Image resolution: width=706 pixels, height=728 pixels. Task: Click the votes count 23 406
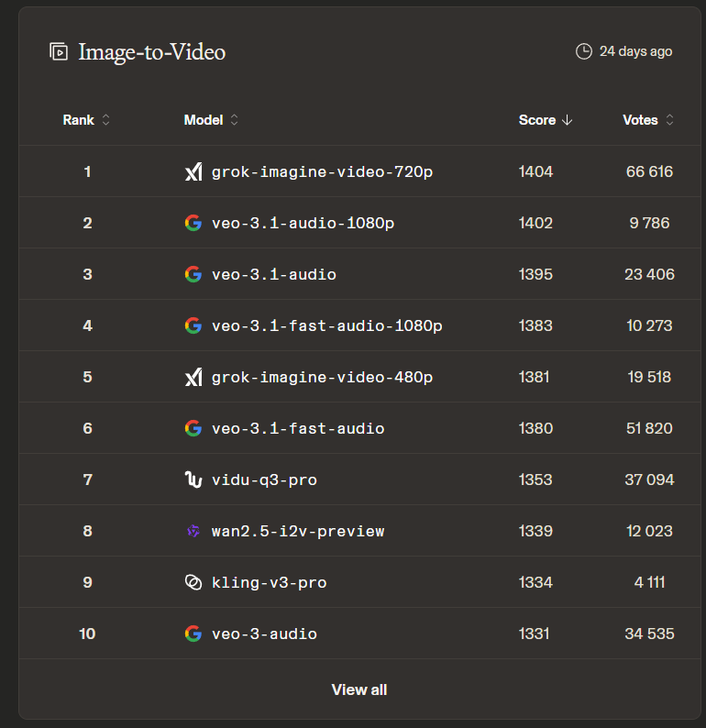(x=649, y=274)
